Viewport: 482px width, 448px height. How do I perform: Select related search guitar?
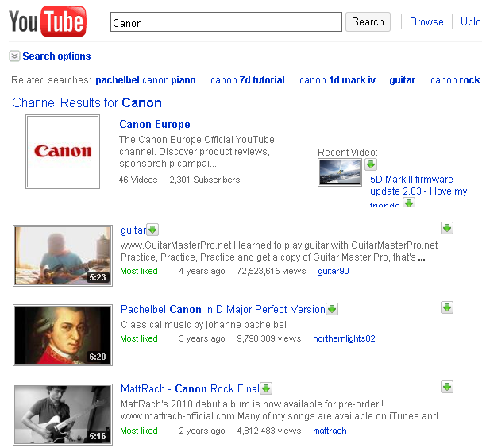[x=403, y=80]
